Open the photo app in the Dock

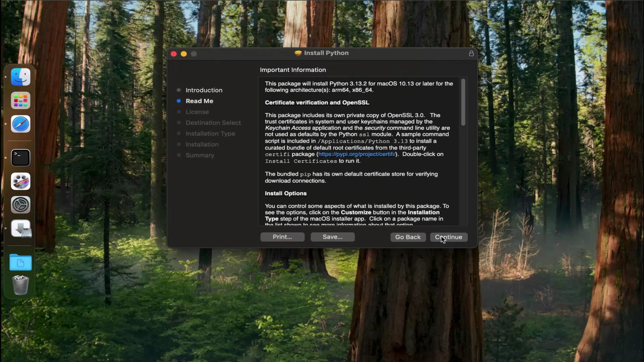pos(20,181)
